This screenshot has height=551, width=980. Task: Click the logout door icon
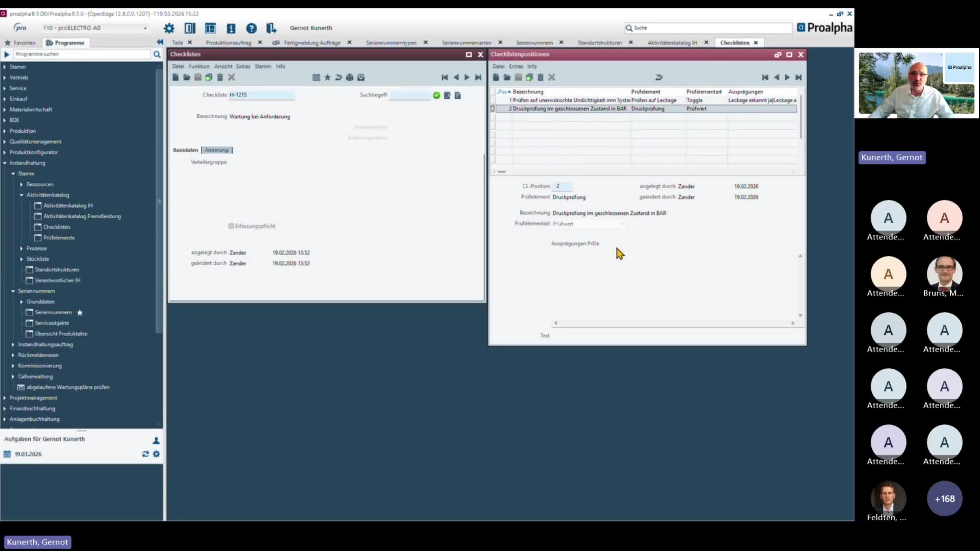271,28
